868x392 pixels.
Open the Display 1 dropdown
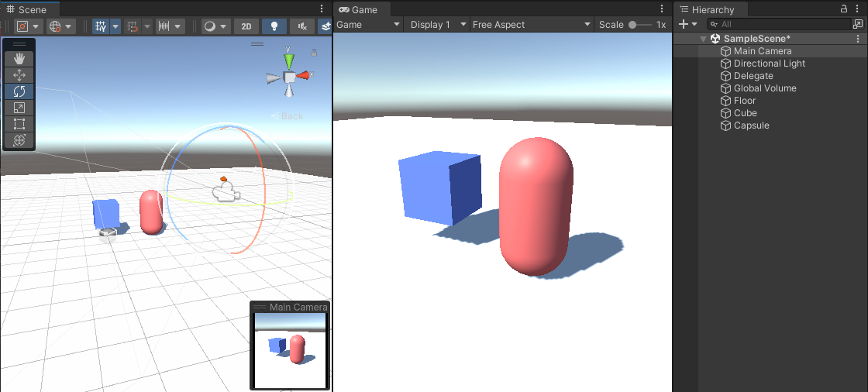[437, 24]
